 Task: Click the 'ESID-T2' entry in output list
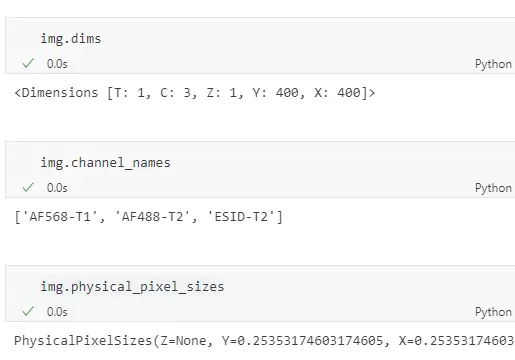click(242, 217)
